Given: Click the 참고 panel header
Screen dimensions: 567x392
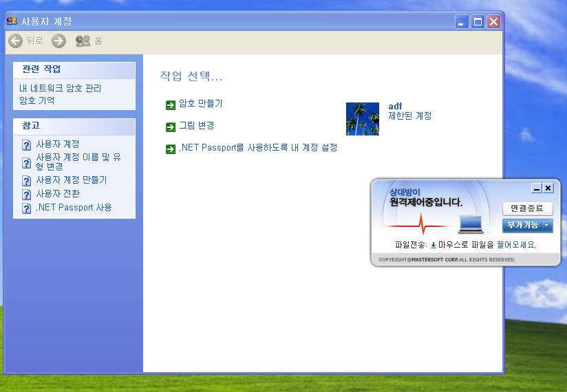Looking at the screenshot, I should [74, 127].
